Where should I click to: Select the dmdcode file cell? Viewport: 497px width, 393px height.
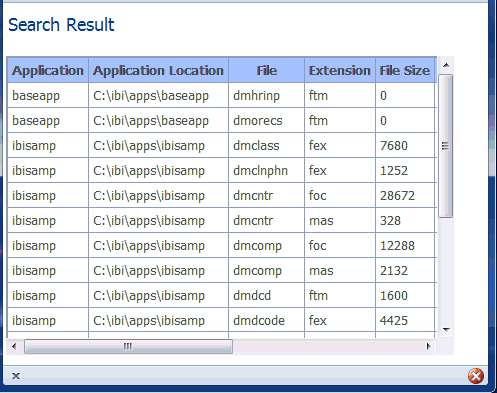[x=266, y=321]
